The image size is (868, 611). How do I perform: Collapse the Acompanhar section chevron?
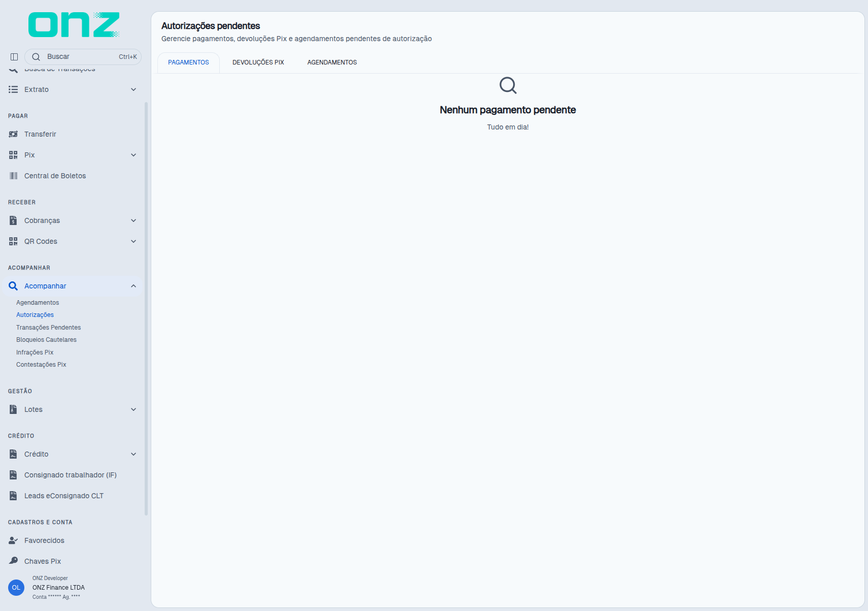[x=133, y=286]
